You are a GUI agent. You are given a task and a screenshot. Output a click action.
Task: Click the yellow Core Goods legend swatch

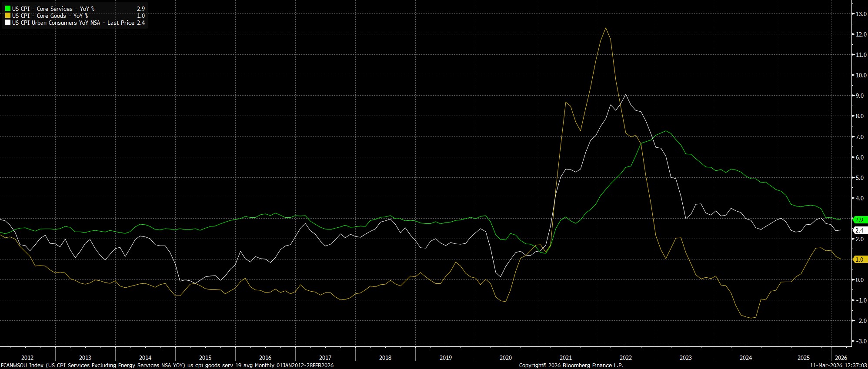pos(8,16)
